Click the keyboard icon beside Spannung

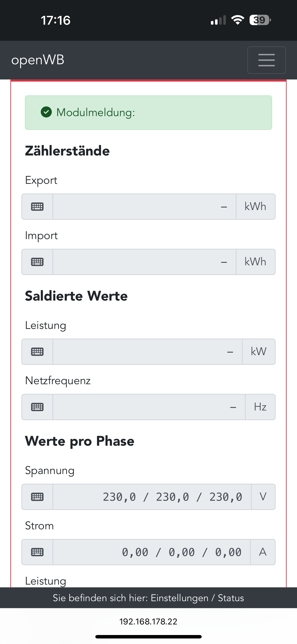[37, 497]
